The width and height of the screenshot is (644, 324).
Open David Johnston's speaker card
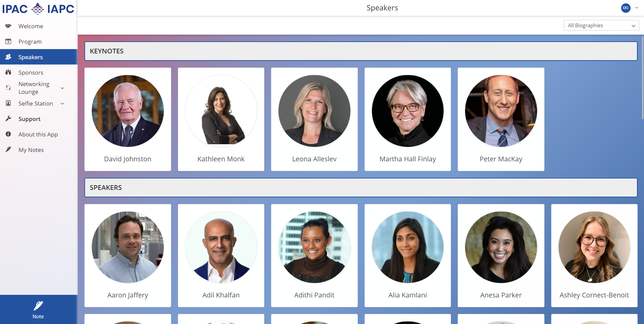128,119
